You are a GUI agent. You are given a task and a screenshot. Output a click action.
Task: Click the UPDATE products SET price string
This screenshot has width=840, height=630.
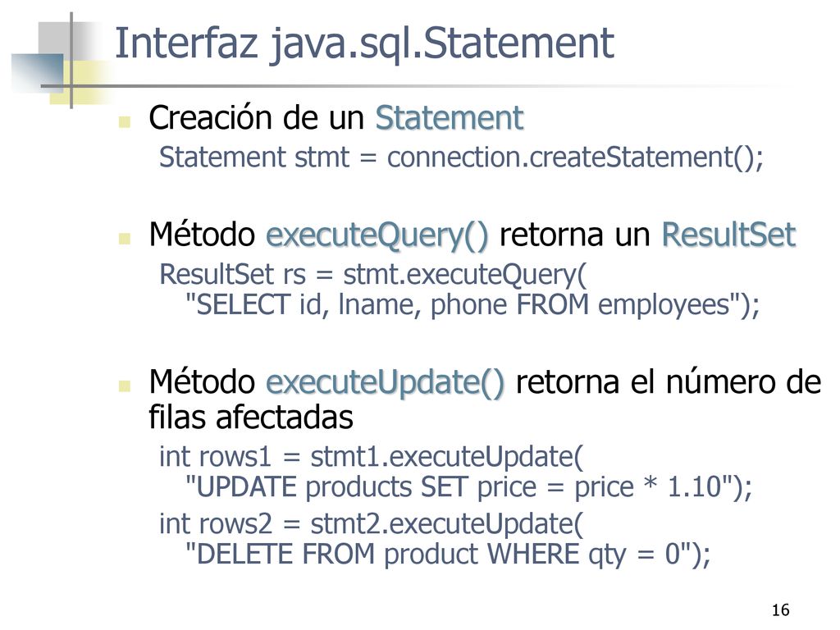point(468,487)
